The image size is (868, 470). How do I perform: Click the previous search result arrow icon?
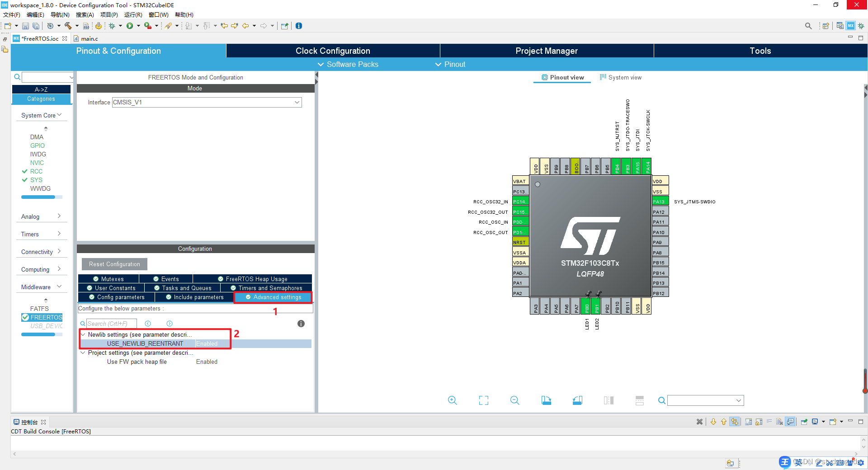tap(148, 324)
